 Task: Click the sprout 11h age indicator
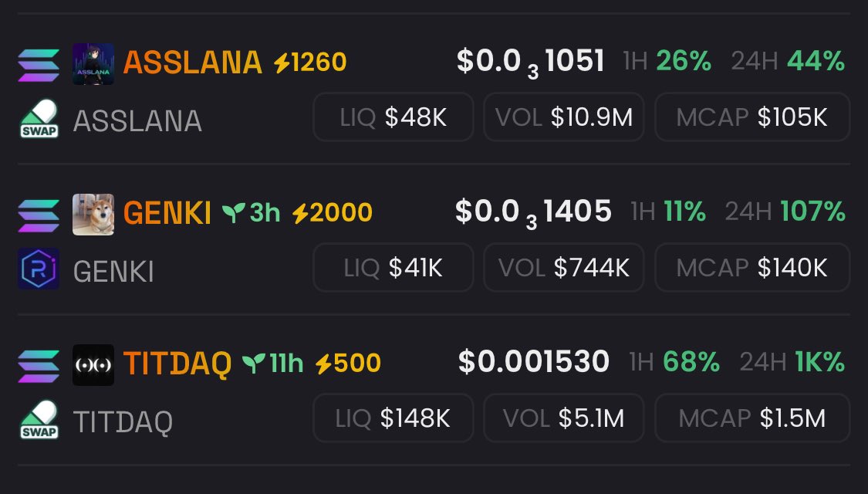[x=273, y=364]
